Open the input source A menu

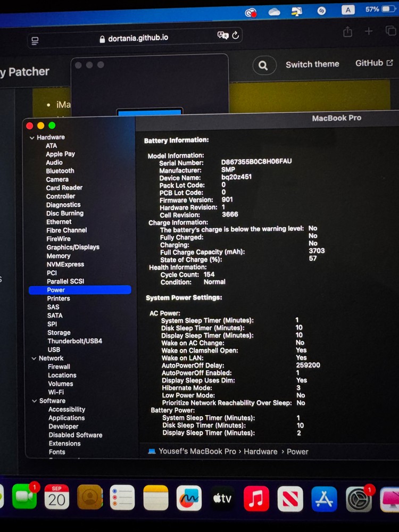[348, 10]
